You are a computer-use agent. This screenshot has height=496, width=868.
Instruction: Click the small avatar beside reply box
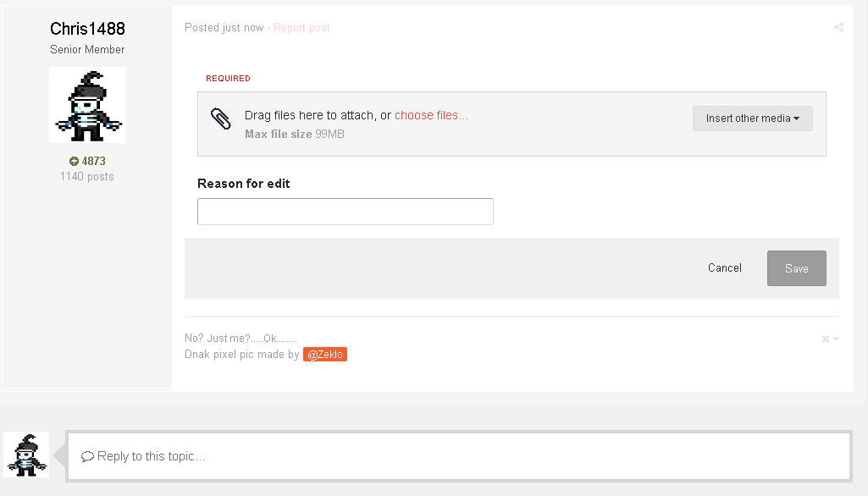tap(27, 455)
